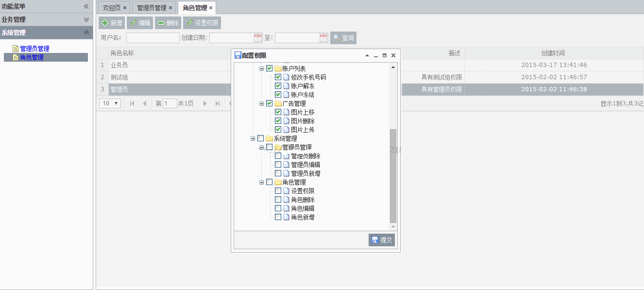Collapse the 系统管理 tree node in dialog
The height and width of the screenshot is (290, 644).
point(253,138)
